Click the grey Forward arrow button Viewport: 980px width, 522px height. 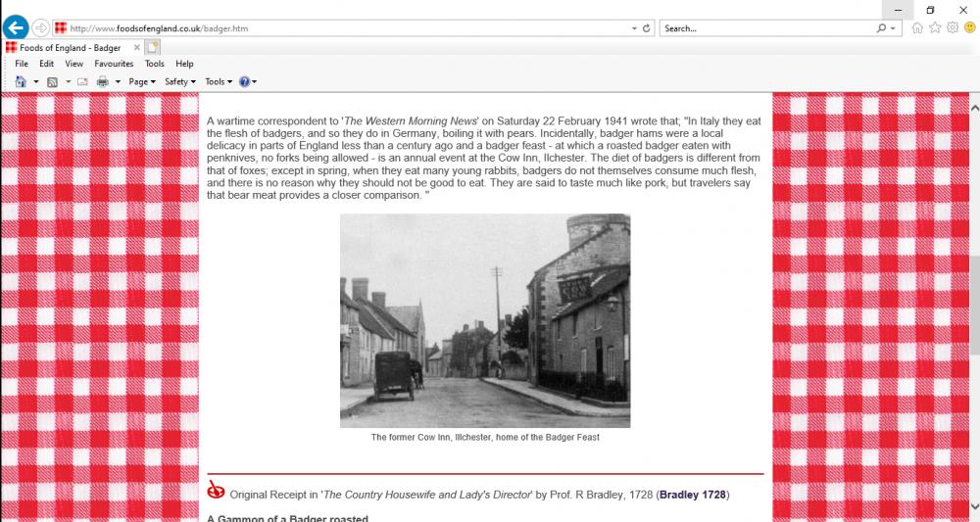(x=40, y=28)
